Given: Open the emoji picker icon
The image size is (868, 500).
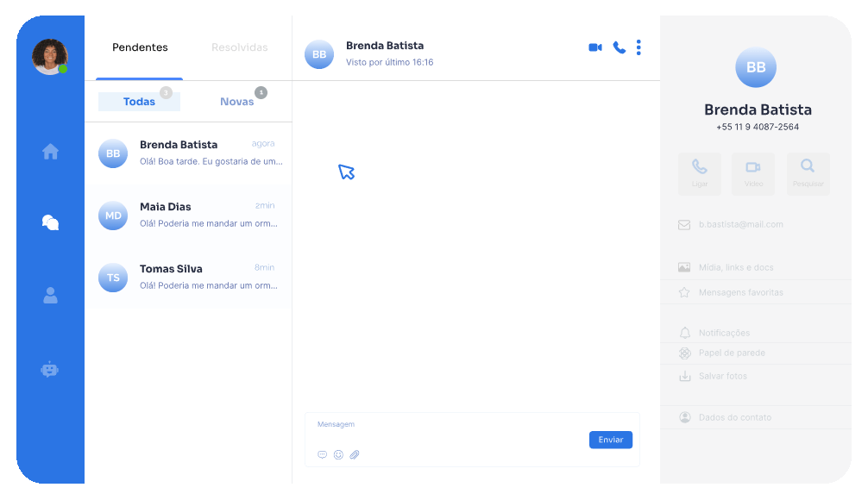Looking at the screenshot, I should pos(338,454).
